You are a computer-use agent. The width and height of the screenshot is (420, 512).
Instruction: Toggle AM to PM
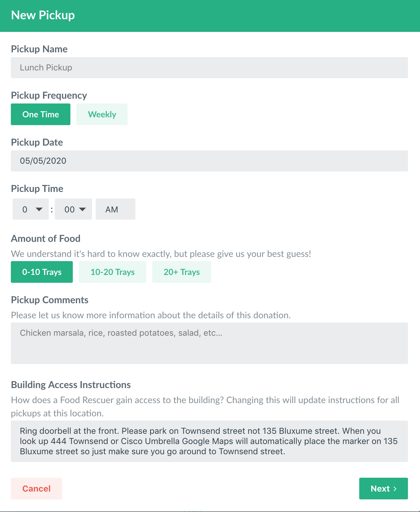coord(115,209)
